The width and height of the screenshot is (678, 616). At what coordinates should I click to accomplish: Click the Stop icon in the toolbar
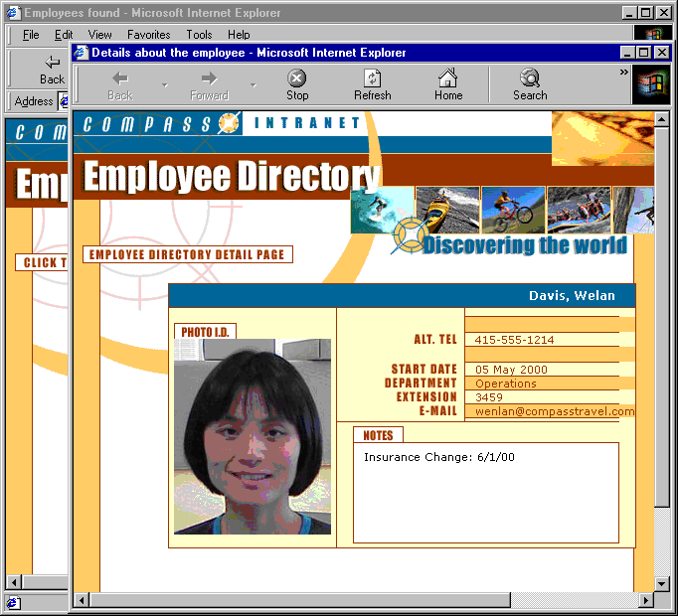click(x=297, y=78)
